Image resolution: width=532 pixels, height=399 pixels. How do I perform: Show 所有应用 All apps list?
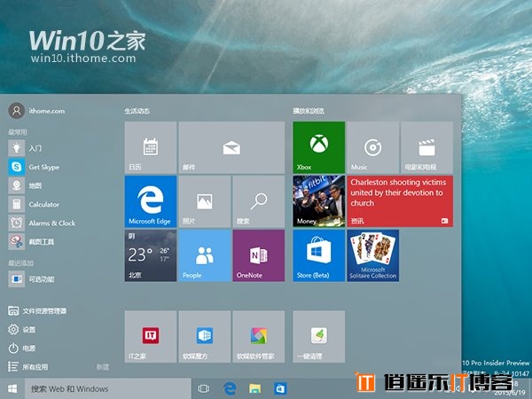pyautogui.click(x=28, y=367)
